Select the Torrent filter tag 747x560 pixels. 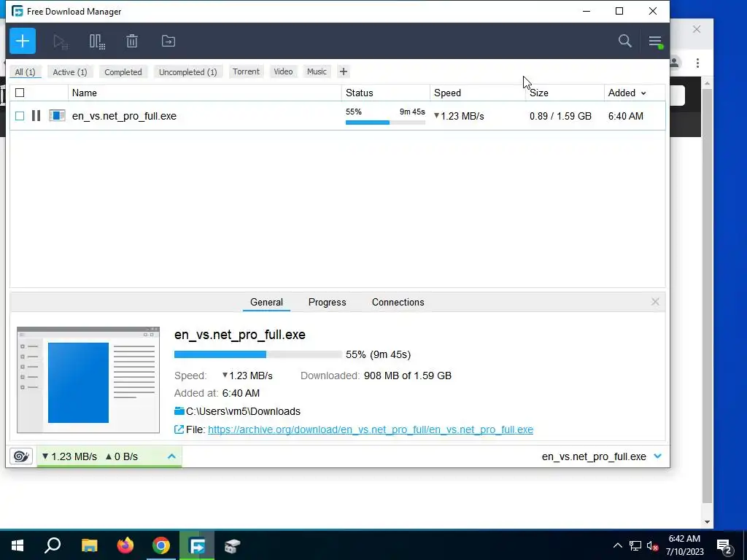click(x=246, y=71)
